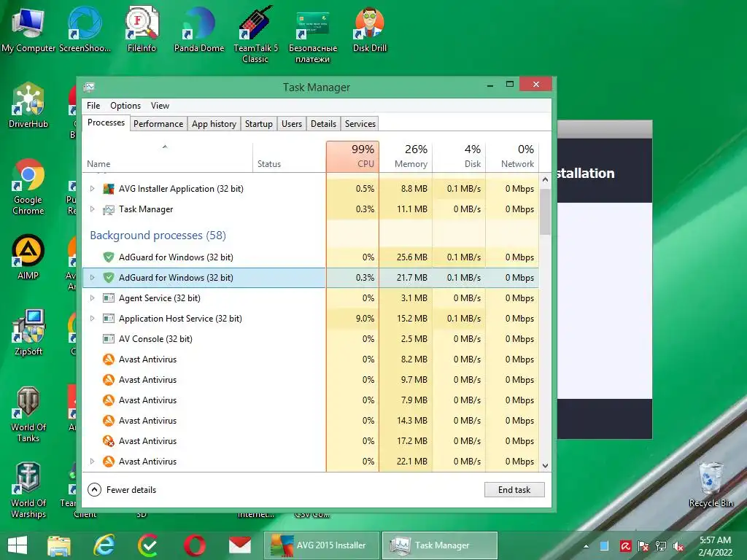This screenshot has height=560, width=747.
Task: Switch to the Users tab
Action: pos(292,124)
